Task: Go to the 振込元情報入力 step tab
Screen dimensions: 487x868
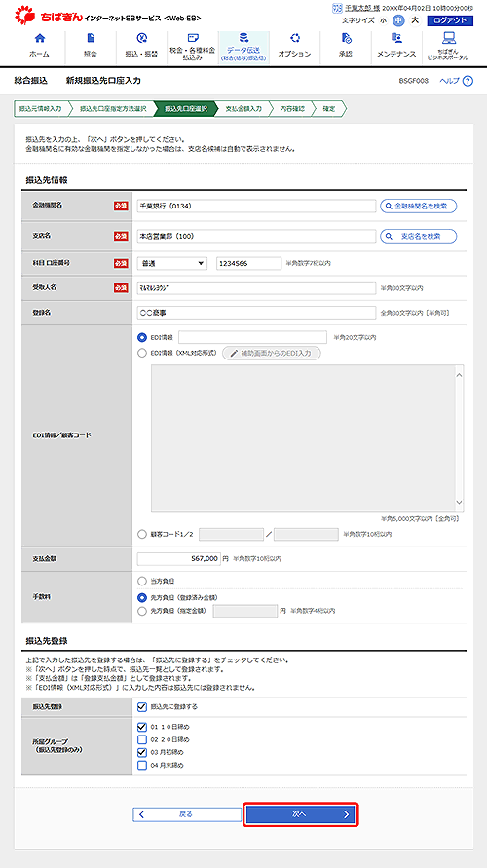Action: (x=40, y=109)
